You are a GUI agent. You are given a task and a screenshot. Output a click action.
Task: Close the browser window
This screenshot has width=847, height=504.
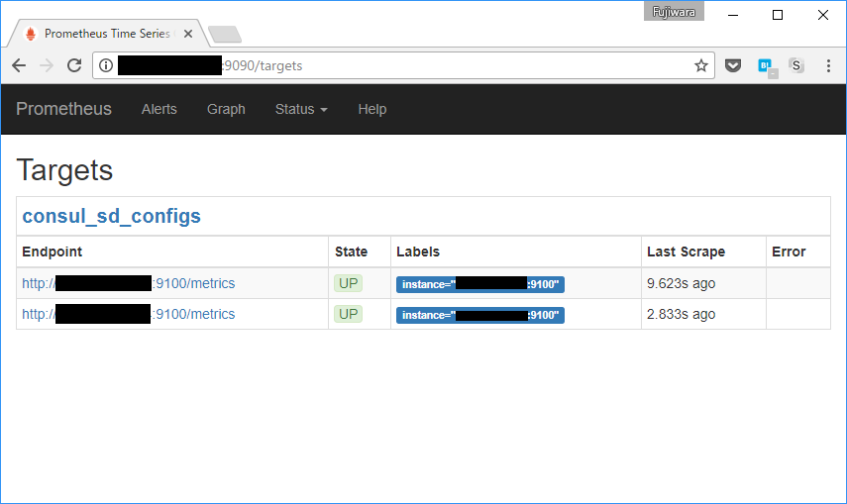(822, 15)
